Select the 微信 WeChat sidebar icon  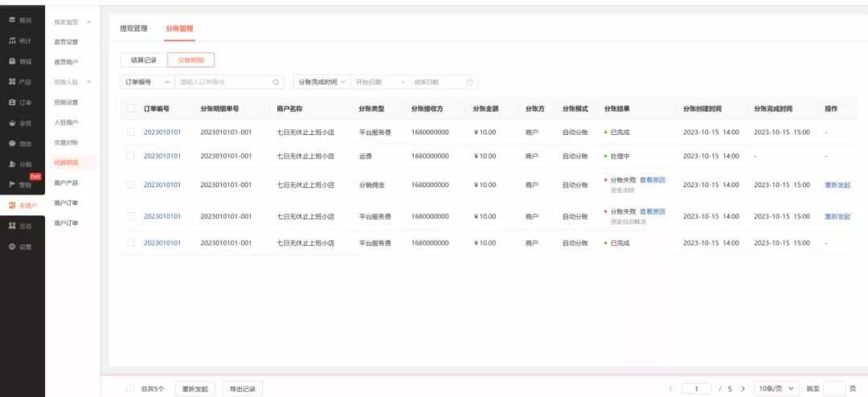[12, 143]
